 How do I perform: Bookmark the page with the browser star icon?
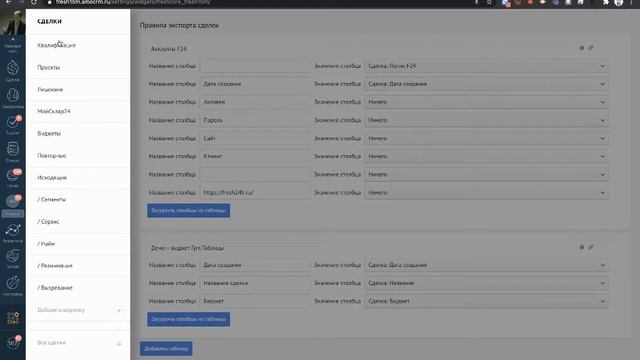[489, 2]
